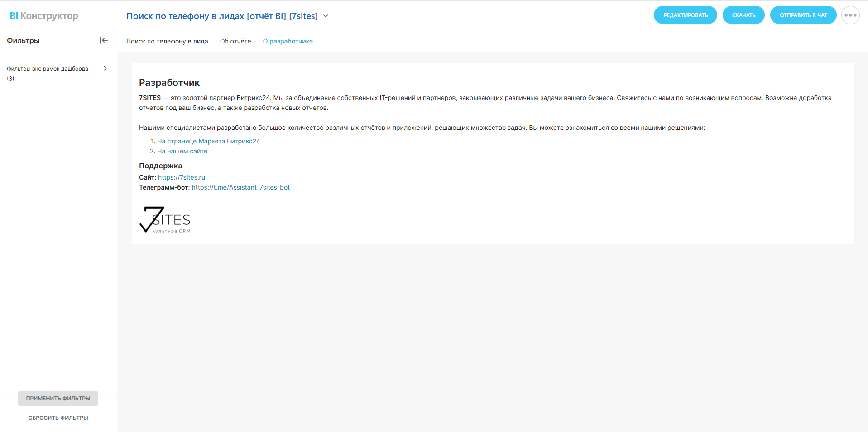Follow the https://7sites.ru link
The width and height of the screenshot is (868, 432).
[x=182, y=177]
